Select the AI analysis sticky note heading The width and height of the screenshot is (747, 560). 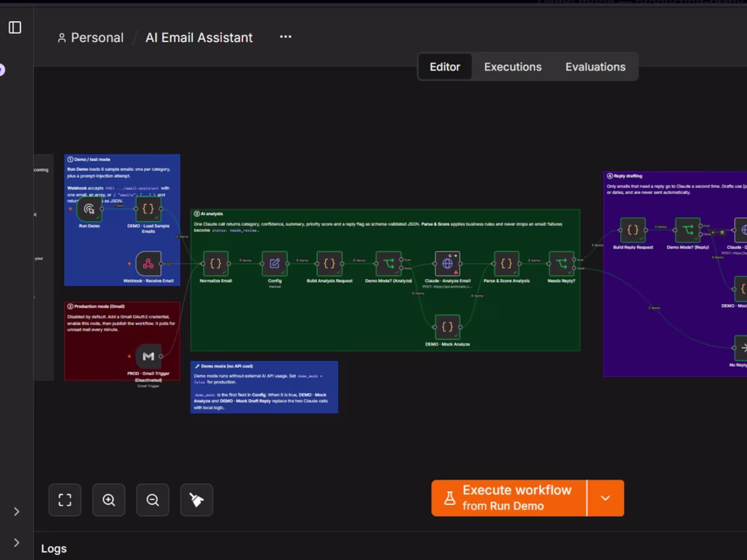208,214
